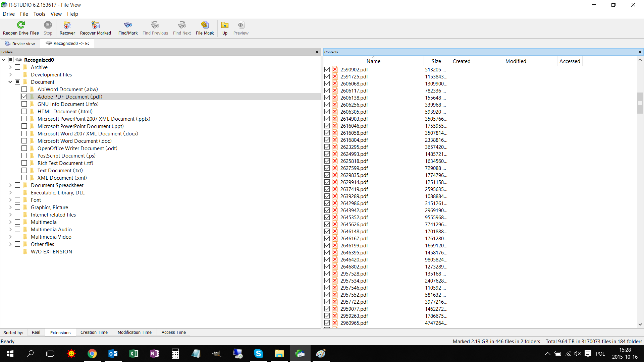Uncheck the Adobe PDF Document (.pdf) checkbox
Image resolution: width=644 pixels, height=362 pixels.
tap(24, 97)
